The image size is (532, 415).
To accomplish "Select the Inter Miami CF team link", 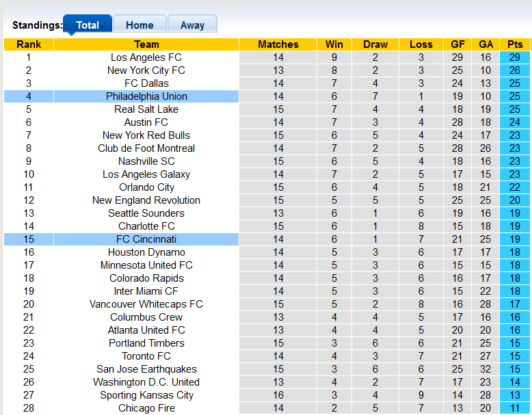I will pos(146,291).
